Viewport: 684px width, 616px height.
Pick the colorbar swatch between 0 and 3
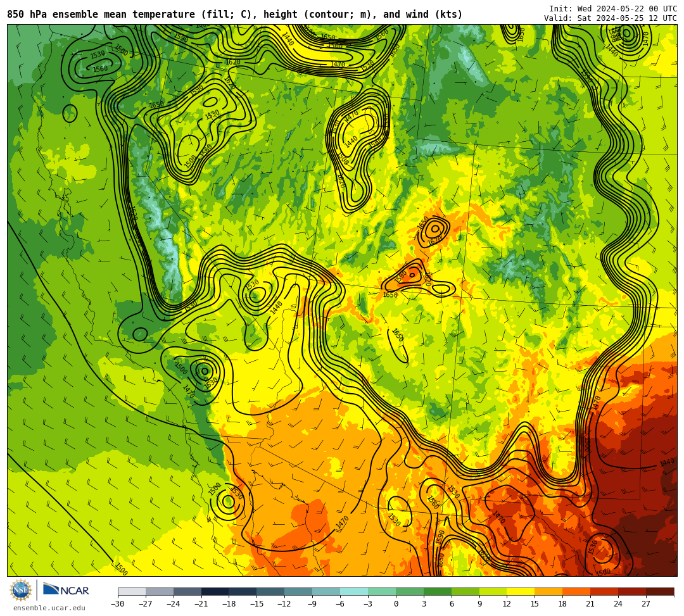pyautogui.click(x=410, y=591)
